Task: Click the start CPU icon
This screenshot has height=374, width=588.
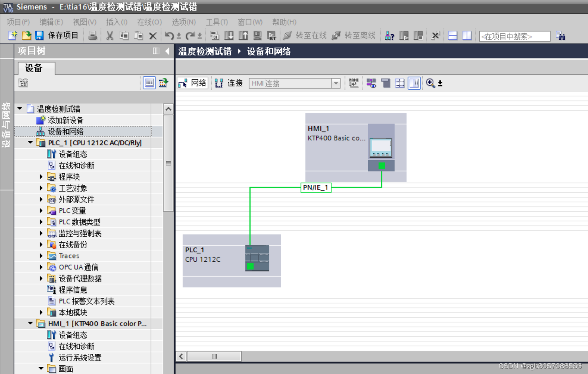Action: [404, 36]
